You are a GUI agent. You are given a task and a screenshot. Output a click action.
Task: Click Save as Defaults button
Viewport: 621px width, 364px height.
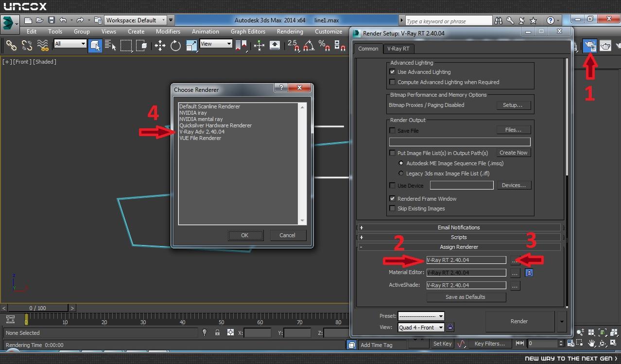pos(466,297)
